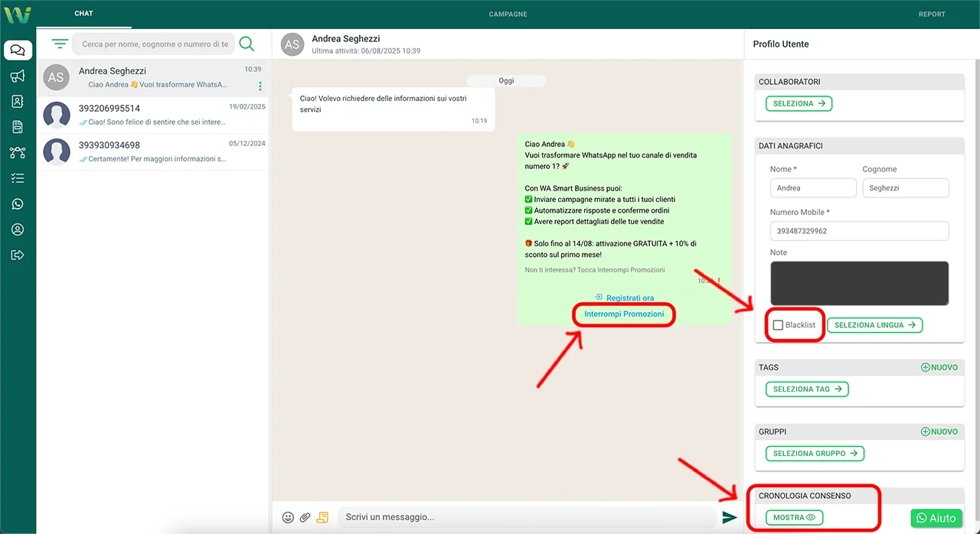This screenshot has height=534, width=980.
Task: Open three-dot menu on Andrea Seghezzi chat
Action: click(x=260, y=86)
